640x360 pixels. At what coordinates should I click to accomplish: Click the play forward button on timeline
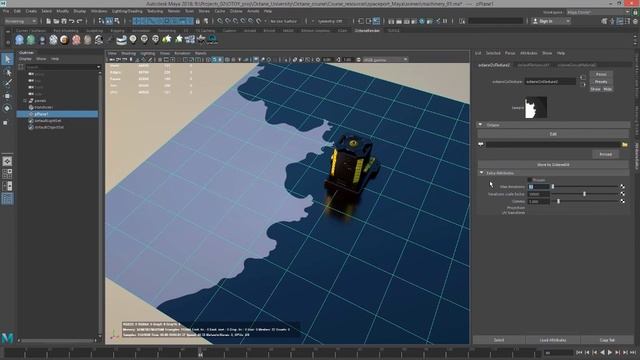(x=610, y=352)
